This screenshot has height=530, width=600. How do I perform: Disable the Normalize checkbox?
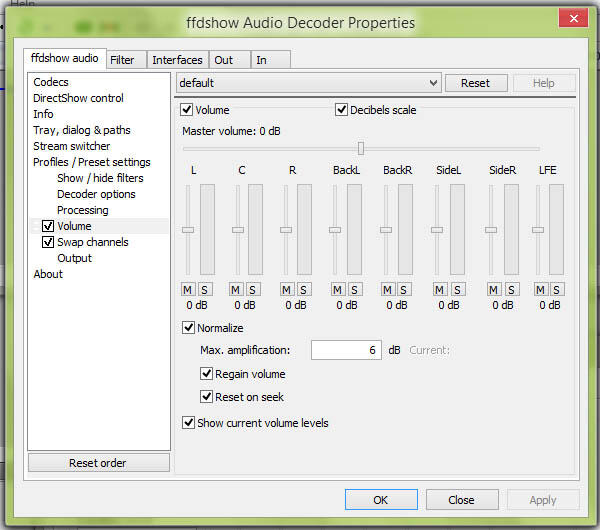coord(189,328)
